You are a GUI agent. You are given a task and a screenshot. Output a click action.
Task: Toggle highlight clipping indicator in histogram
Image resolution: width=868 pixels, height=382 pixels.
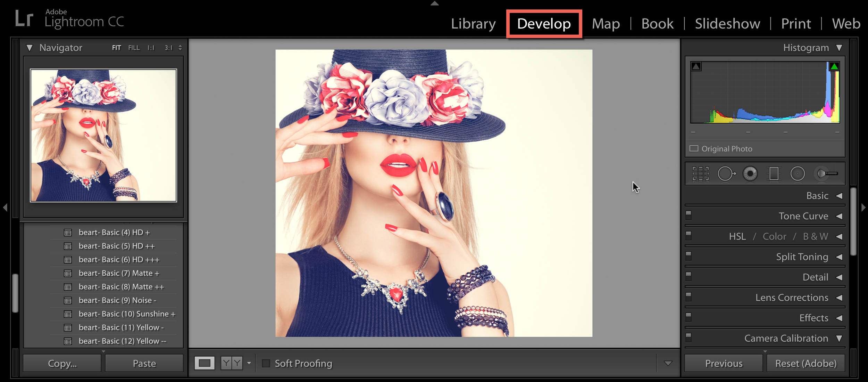point(834,66)
